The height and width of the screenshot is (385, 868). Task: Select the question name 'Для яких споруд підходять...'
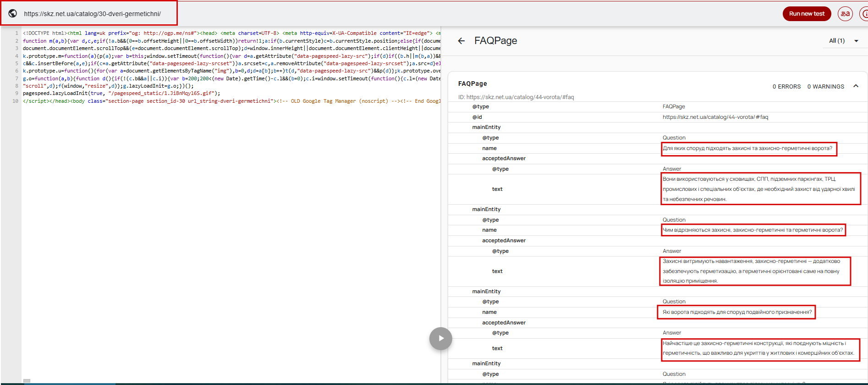747,148
